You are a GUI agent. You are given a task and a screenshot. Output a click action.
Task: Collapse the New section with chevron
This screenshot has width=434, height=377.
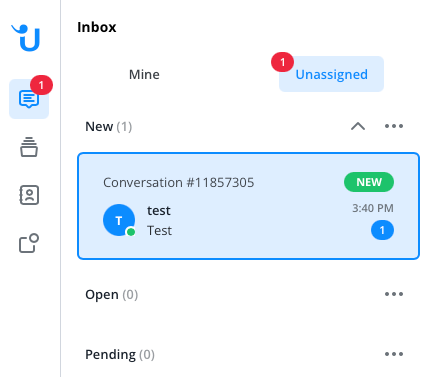[x=358, y=126]
